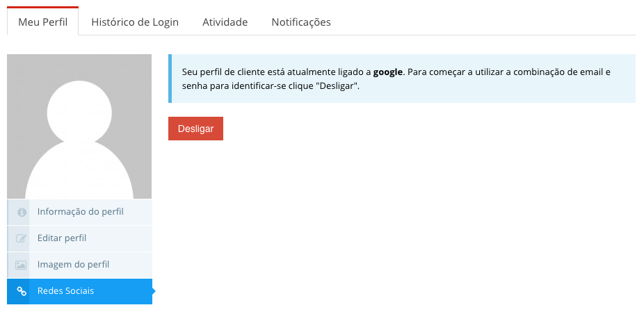This screenshot has height=312, width=644.
Task: Click the grey profile avatar placeholder image
Action: tap(79, 126)
